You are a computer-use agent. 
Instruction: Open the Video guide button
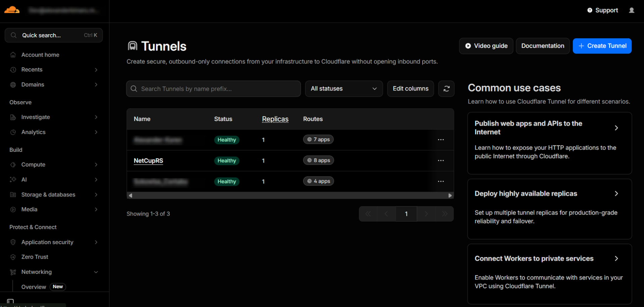pyautogui.click(x=486, y=46)
